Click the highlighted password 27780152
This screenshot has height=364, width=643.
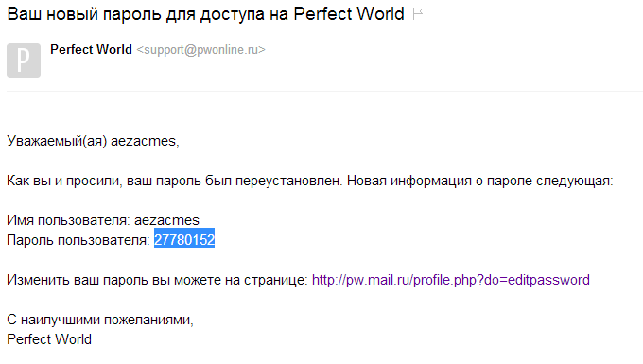tap(184, 240)
